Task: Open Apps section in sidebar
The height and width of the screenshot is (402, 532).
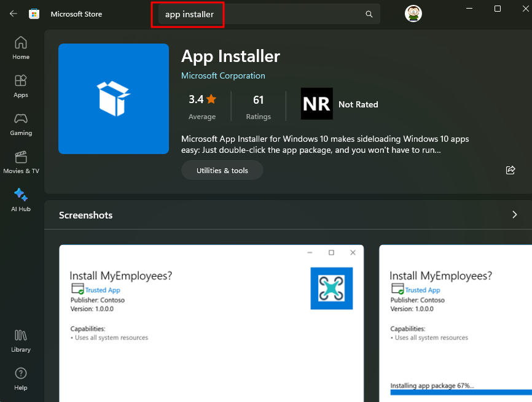Action: point(21,86)
